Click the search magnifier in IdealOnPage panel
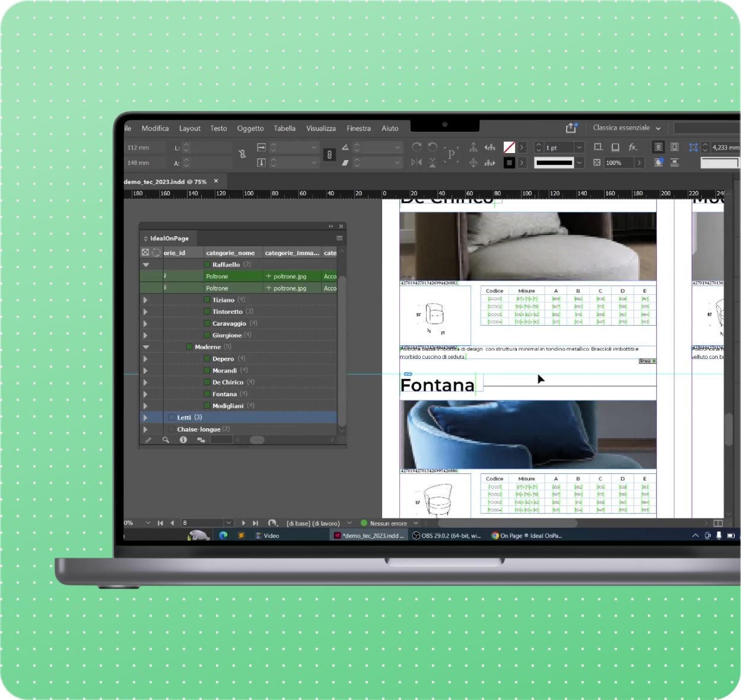741x700 pixels. click(x=166, y=440)
